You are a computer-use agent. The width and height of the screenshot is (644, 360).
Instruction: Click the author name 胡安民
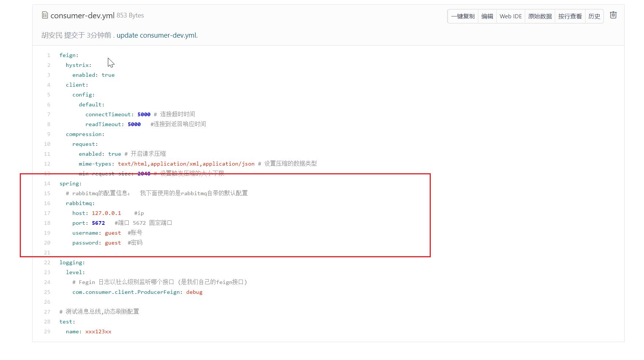pos(52,35)
